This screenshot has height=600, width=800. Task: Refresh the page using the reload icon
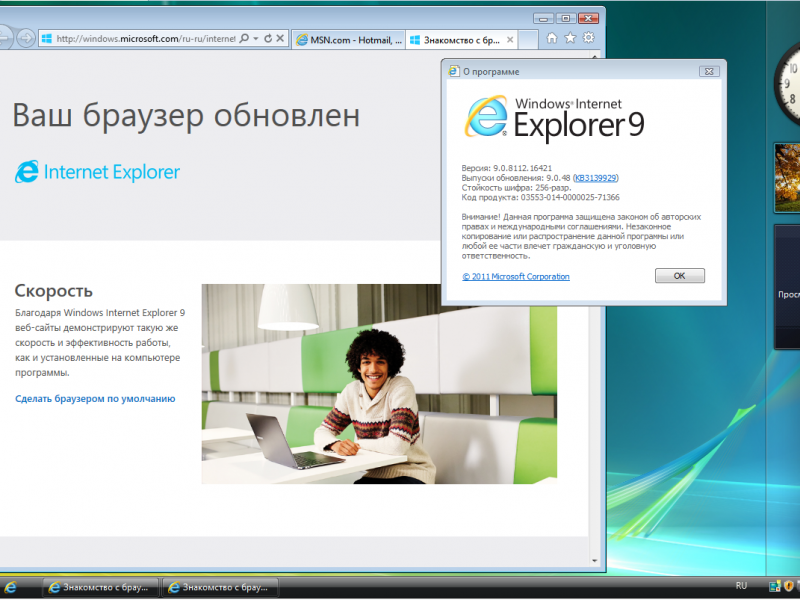[x=268, y=38]
